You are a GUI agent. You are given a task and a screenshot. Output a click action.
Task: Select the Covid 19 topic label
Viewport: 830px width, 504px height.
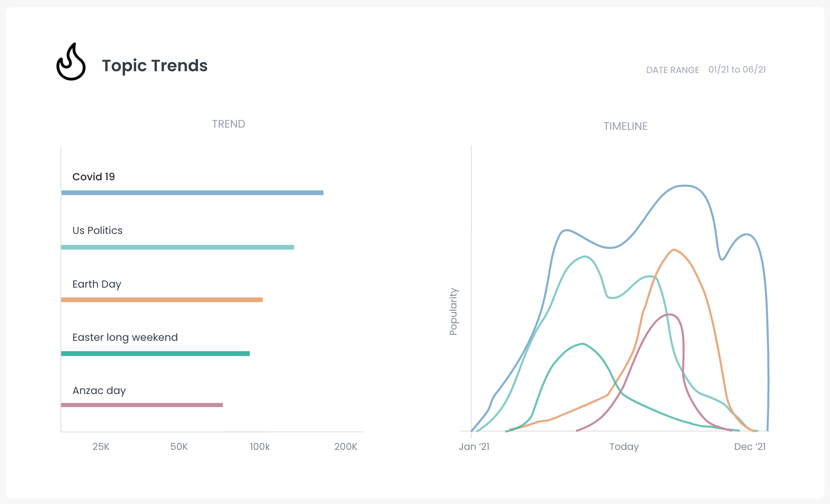tap(94, 177)
